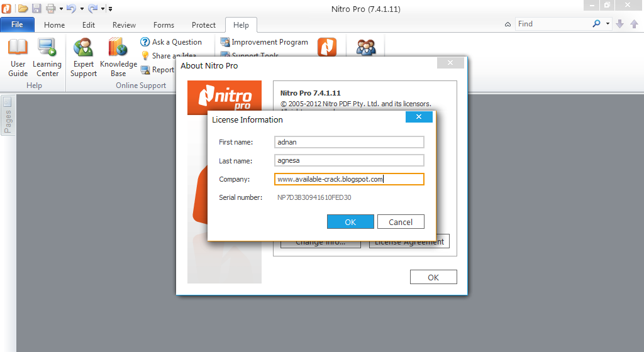Click the Last name input field
The image size is (644, 352).
(349, 160)
